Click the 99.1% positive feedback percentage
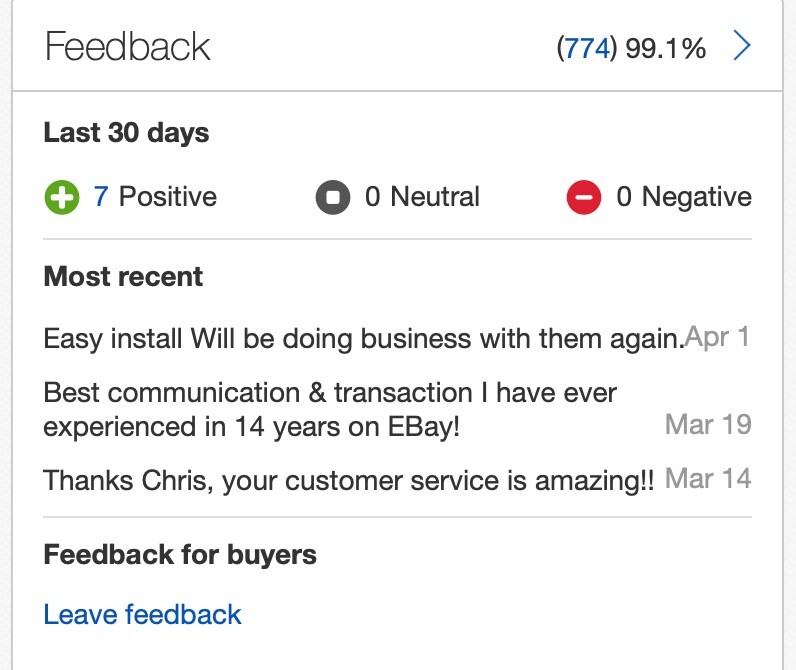796x670 pixels. pyautogui.click(x=665, y=48)
